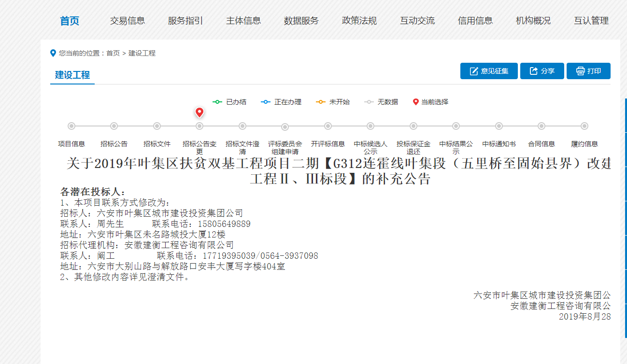Click the share arrow icon on 分享
Viewport: 627px width, 364px height.
pyautogui.click(x=534, y=71)
